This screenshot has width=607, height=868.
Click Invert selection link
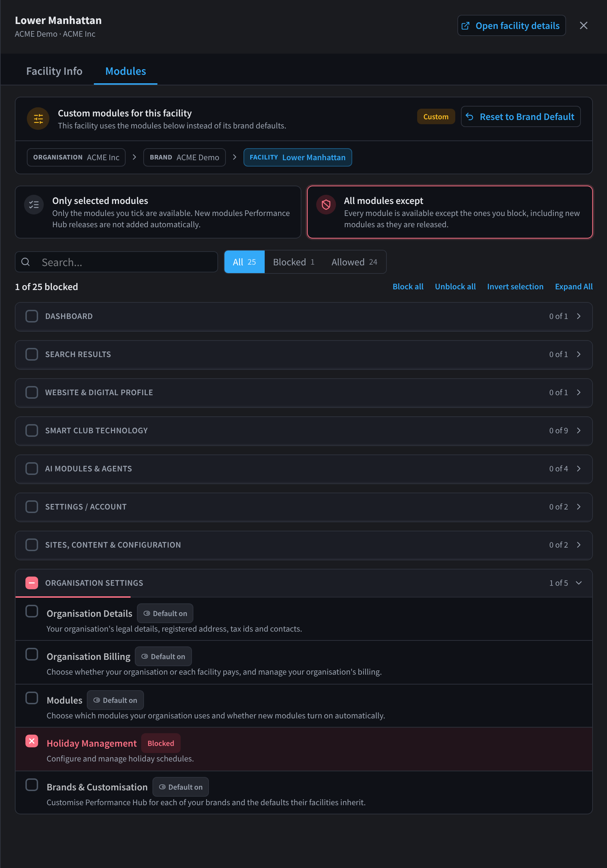pos(515,287)
